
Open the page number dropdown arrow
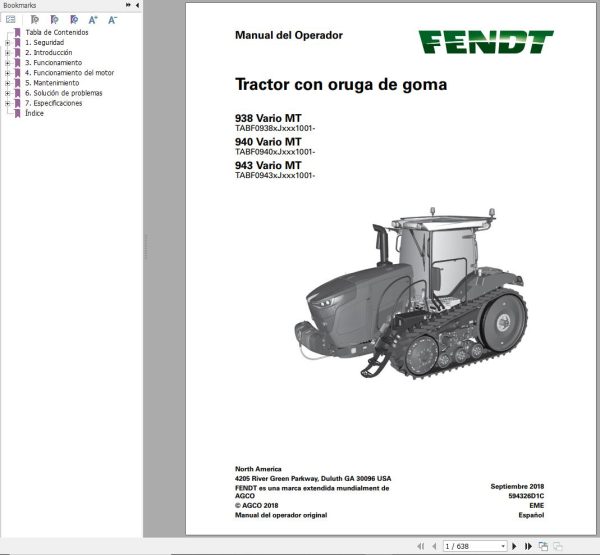click(503, 546)
